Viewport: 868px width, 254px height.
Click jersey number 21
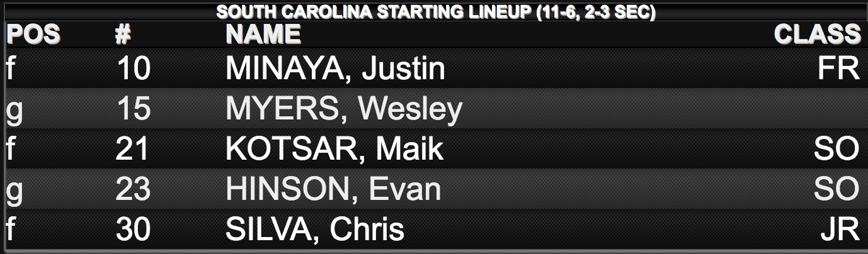click(132, 150)
